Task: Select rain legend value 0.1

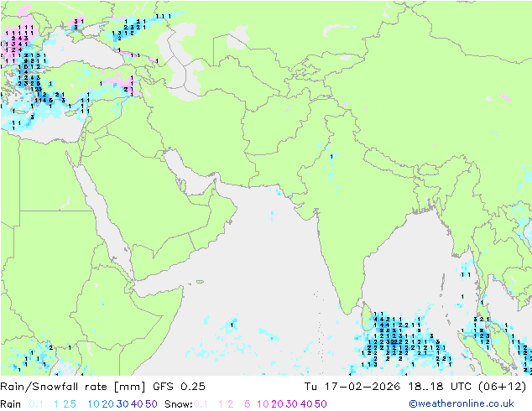Action: 36,404
